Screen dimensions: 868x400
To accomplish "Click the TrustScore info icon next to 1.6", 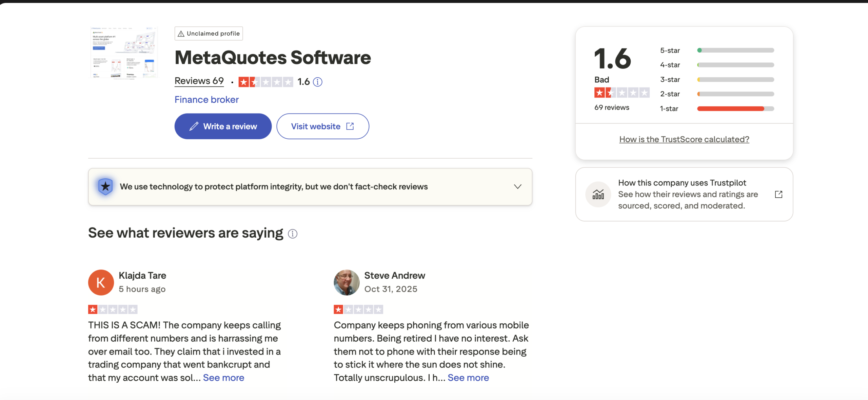I will coord(317,82).
